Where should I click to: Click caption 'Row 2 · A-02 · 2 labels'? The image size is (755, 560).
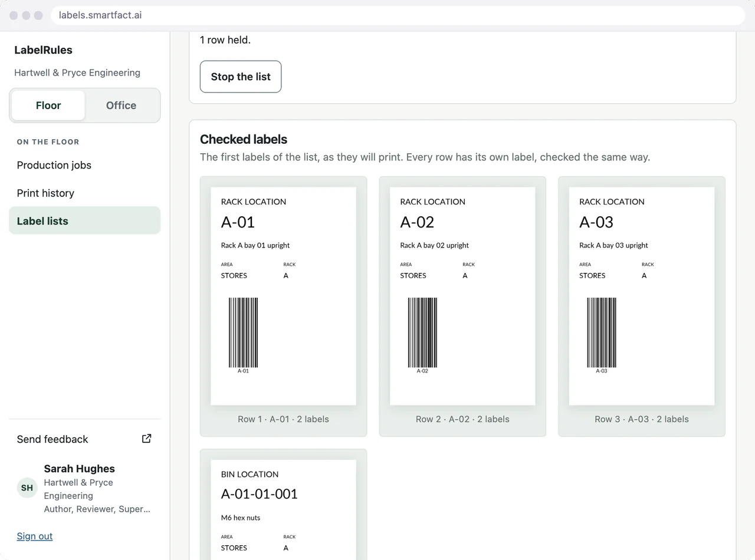coord(462,419)
